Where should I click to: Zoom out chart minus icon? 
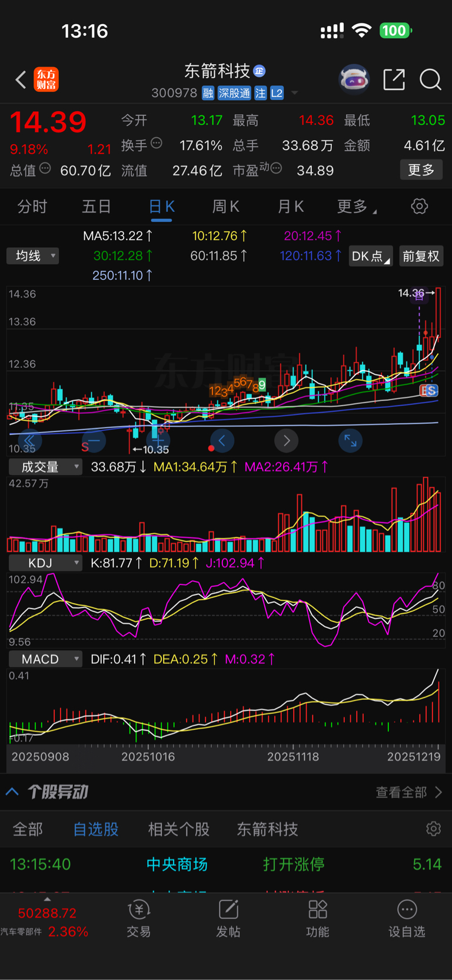94,440
